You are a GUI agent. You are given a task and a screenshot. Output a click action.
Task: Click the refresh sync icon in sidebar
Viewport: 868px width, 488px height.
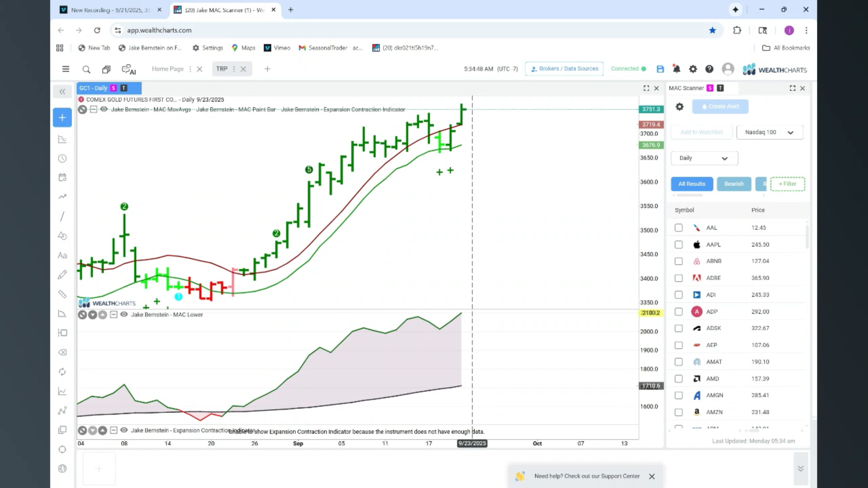tap(62, 372)
